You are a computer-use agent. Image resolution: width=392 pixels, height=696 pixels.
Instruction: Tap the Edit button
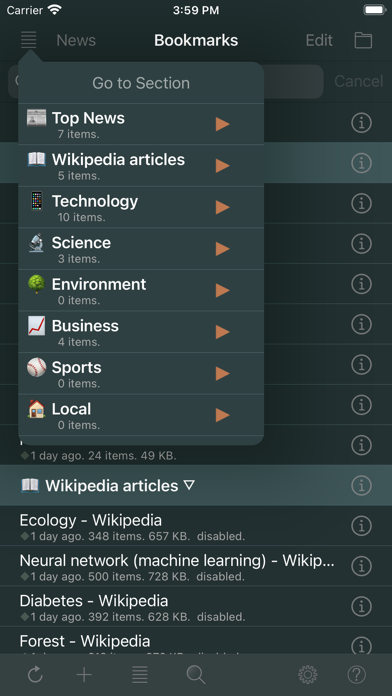click(x=319, y=40)
